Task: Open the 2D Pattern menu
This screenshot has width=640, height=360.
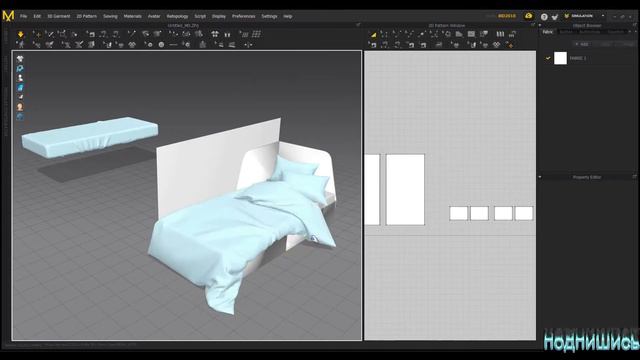Action: click(x=87, y=16)
